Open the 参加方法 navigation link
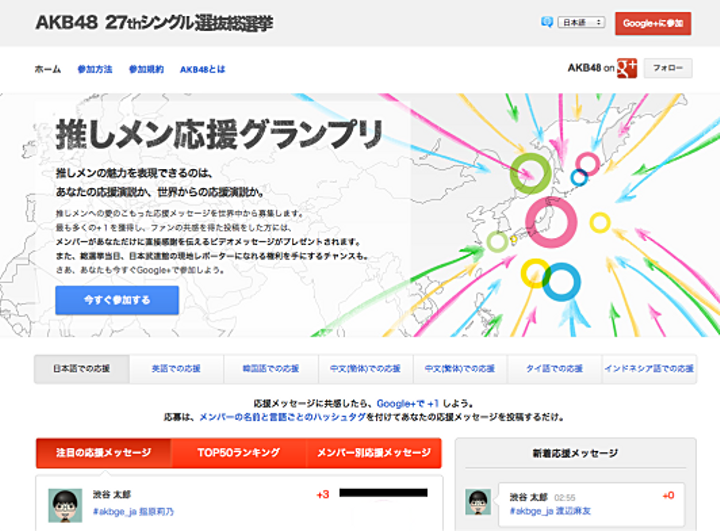720x531 pixels. tap(95, 69)
